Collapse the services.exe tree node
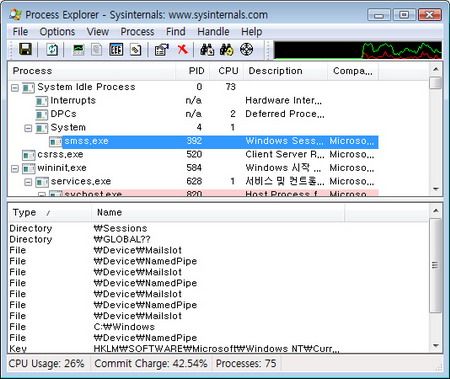The width and height of the screenshot is (450, 379). [28, 182]
